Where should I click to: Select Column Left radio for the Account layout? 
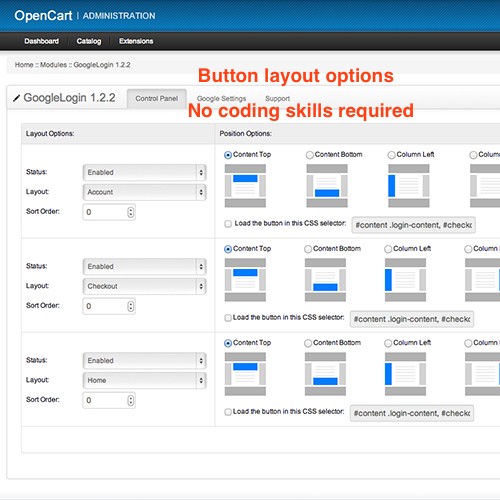(391, 155)
